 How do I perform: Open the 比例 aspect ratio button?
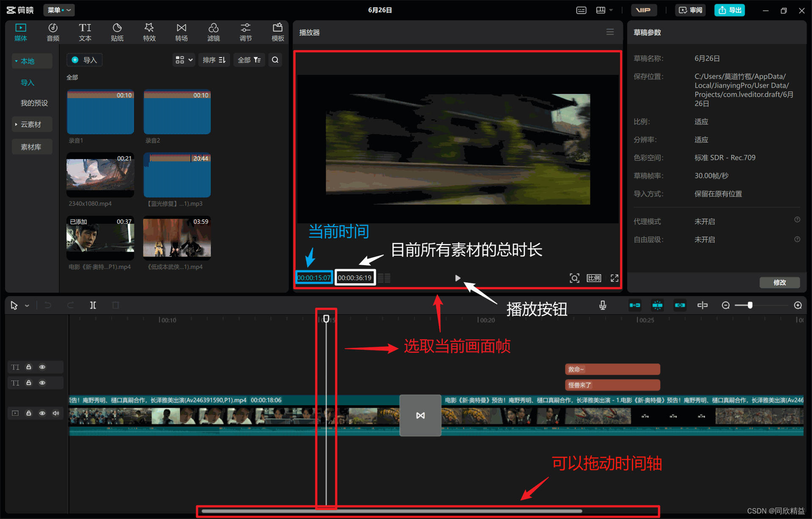[594, 278]
